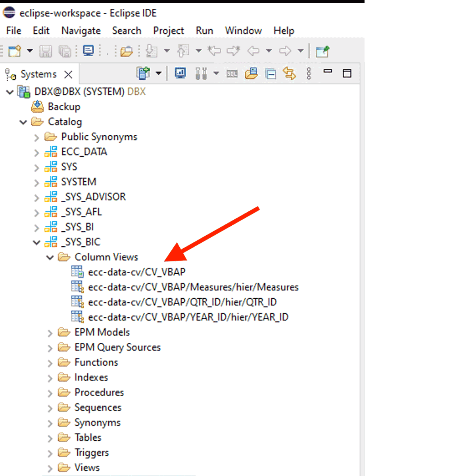Click the New wizard toolbar icon
The image size is (476, 476).
(x=15, y=51)
